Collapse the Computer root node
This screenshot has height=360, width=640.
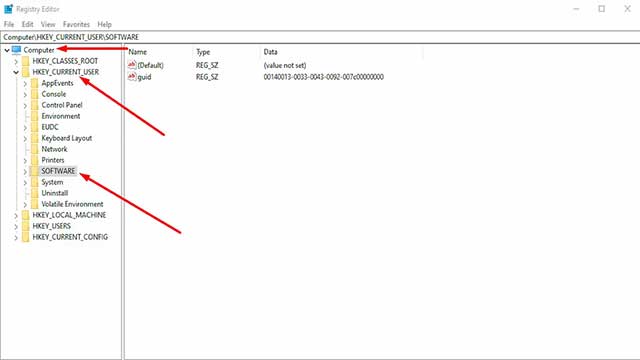[7, 50]
